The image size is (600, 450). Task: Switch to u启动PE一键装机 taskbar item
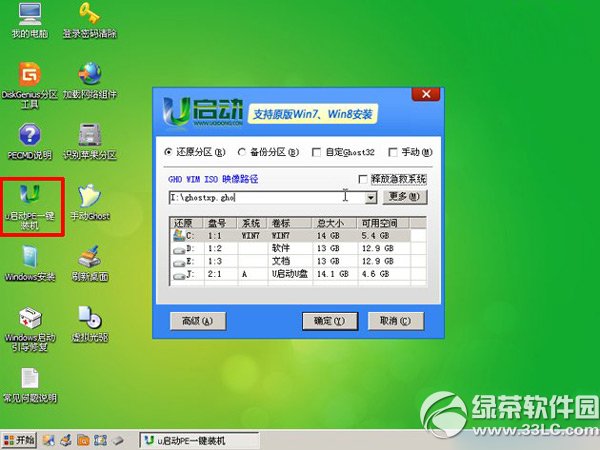click(x=199, y=440)
